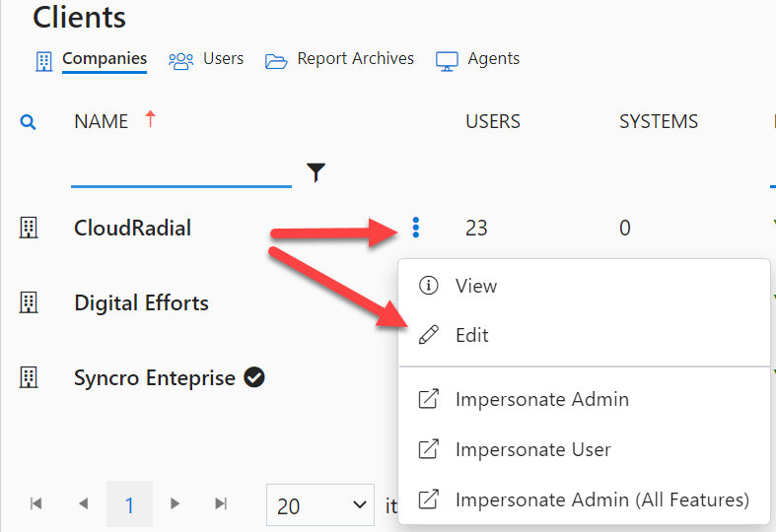Choose View from the context menu

584,286
